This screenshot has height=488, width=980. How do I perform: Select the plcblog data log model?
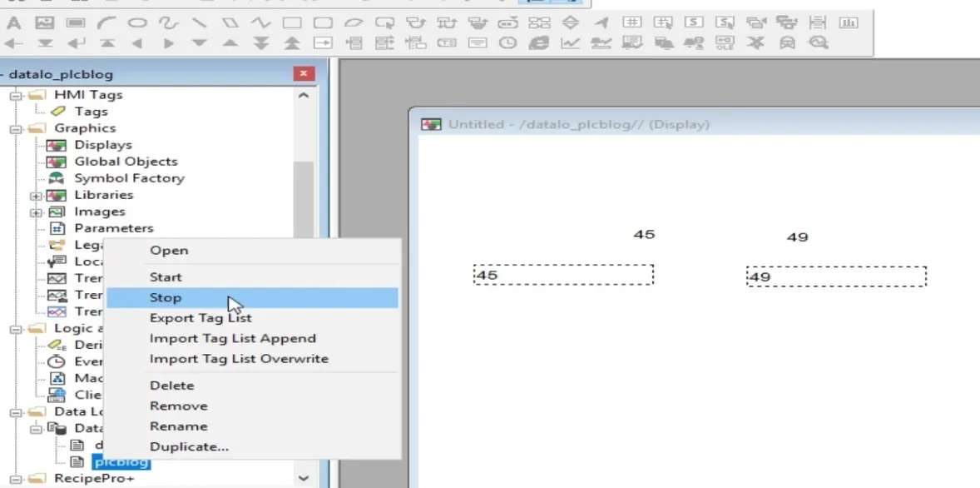[121, 462]
